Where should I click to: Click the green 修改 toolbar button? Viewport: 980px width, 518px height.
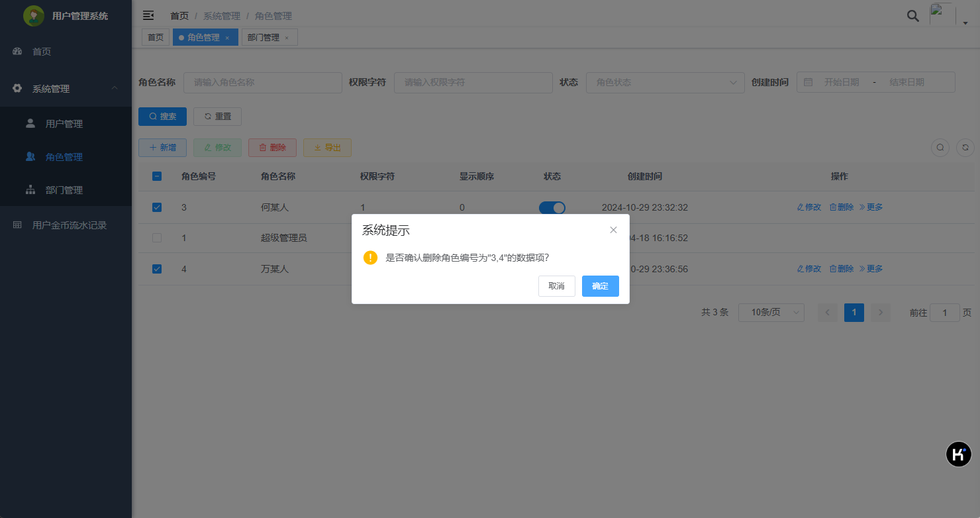coord(217,148)
